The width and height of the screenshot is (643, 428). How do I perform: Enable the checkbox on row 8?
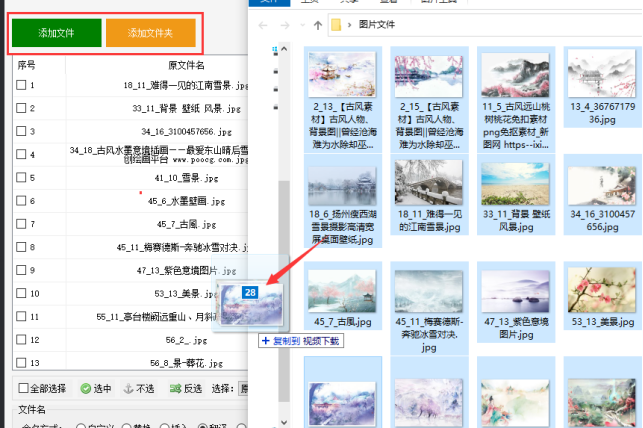tap(21, 247)
